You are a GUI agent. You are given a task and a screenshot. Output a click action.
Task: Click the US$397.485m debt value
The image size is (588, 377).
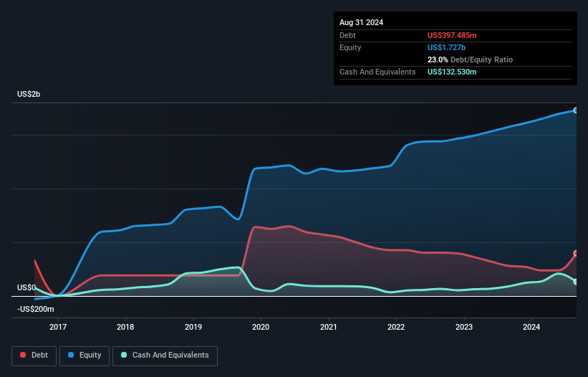(452, 35)
